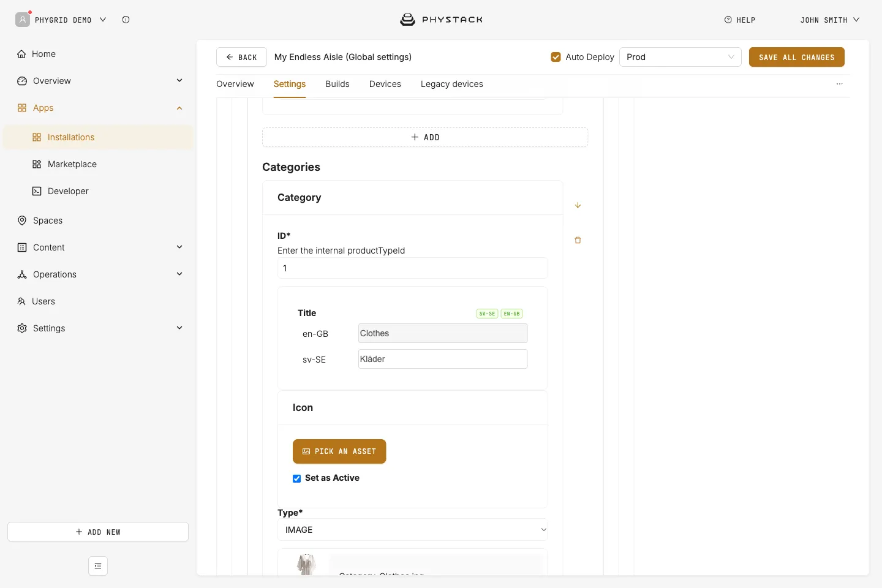The height and width of the screenshot is (588, 882).
Task: Collapse the sidebar with the menu icon
Action: [98, 566]
